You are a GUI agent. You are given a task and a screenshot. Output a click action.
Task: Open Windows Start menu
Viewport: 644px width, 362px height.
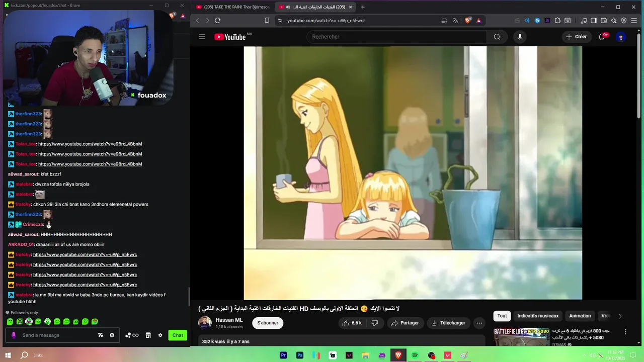[8, 355]
